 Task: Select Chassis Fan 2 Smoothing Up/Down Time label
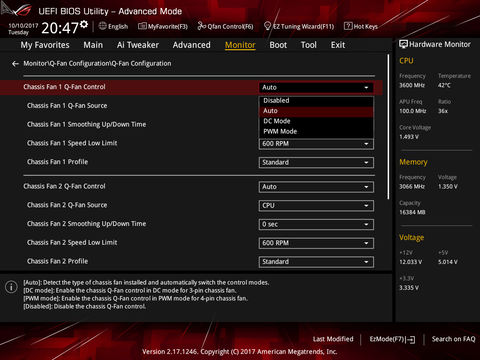(87, 224)
